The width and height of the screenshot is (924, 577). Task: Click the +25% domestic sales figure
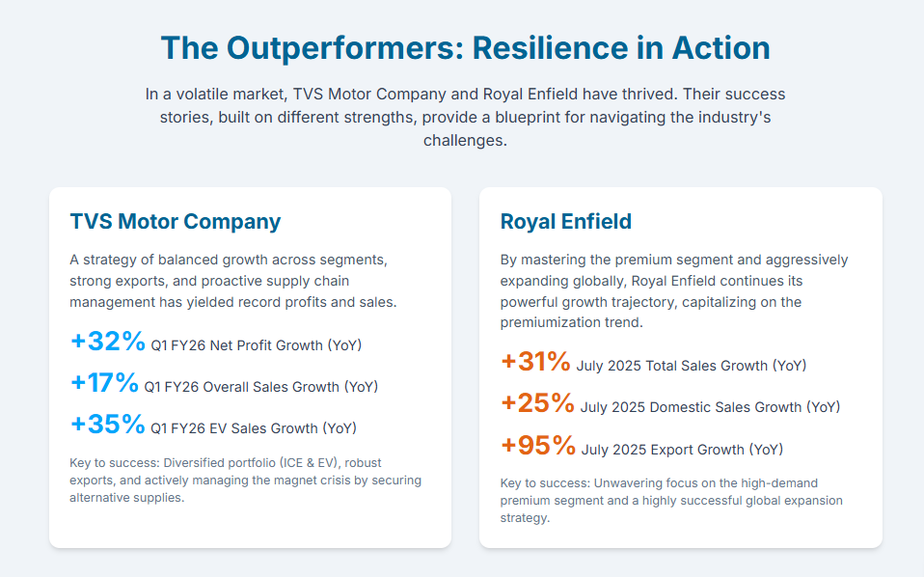pos(538,403)
